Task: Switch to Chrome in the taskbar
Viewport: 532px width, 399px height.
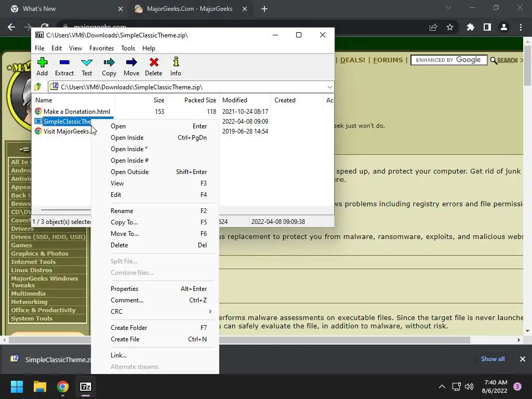Action: point(63,387)
